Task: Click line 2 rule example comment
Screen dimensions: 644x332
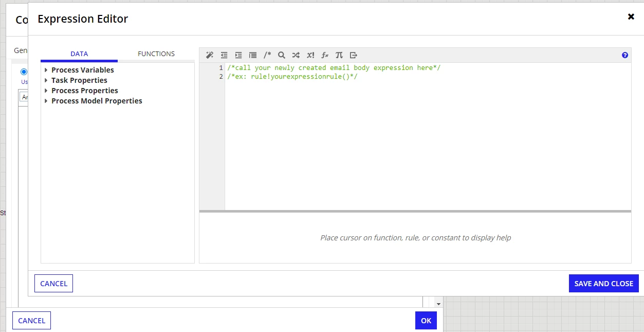Action: [292, 77]
